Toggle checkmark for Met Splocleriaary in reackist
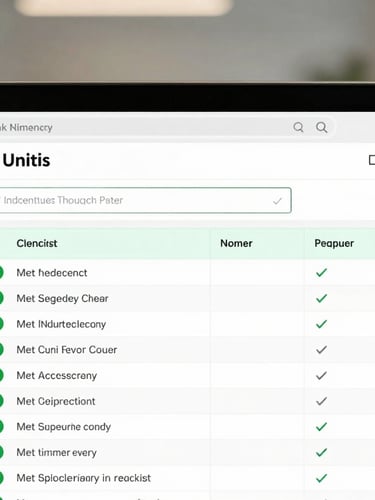Viewport: 375px width, 500px height. [x=321, y=478]
